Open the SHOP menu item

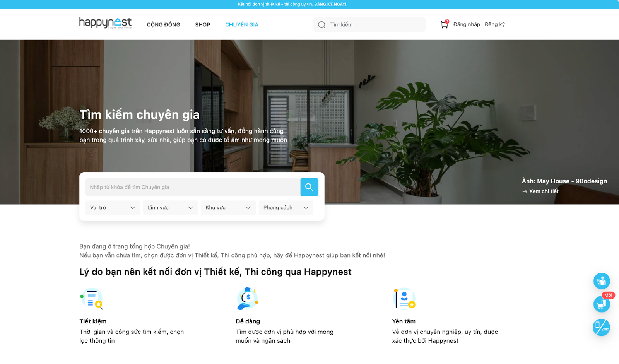[x=203, y=25]
